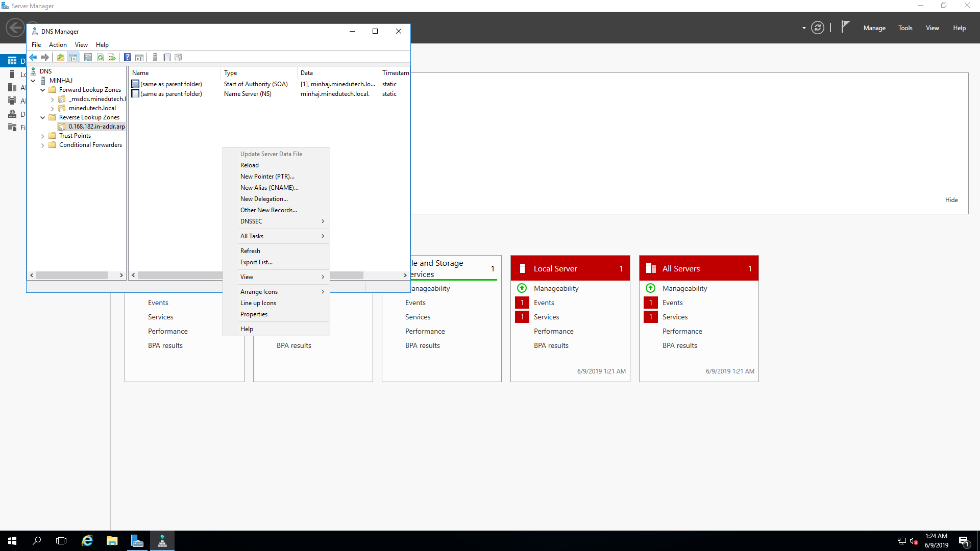Viewport: 980px width, 551px height.
Task: Click the Server Manager notifications flag
Action: (845, 27)
